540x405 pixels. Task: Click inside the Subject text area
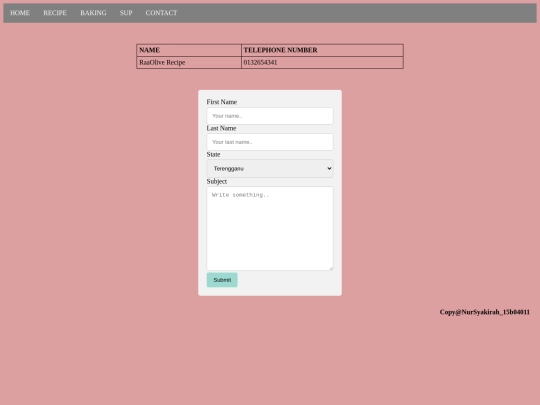pyautogui.click(x=270, y=228)
